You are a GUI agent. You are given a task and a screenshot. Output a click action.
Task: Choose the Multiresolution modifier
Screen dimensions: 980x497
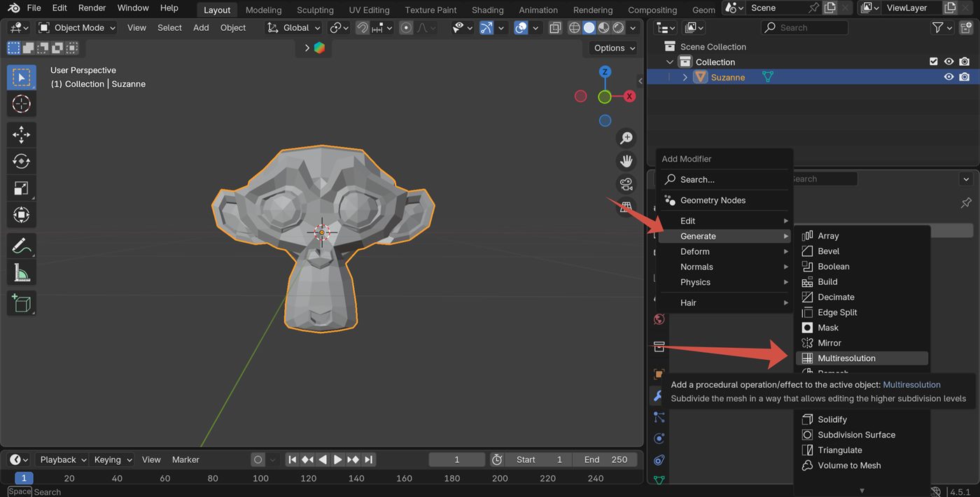click(x=862, y=358)
